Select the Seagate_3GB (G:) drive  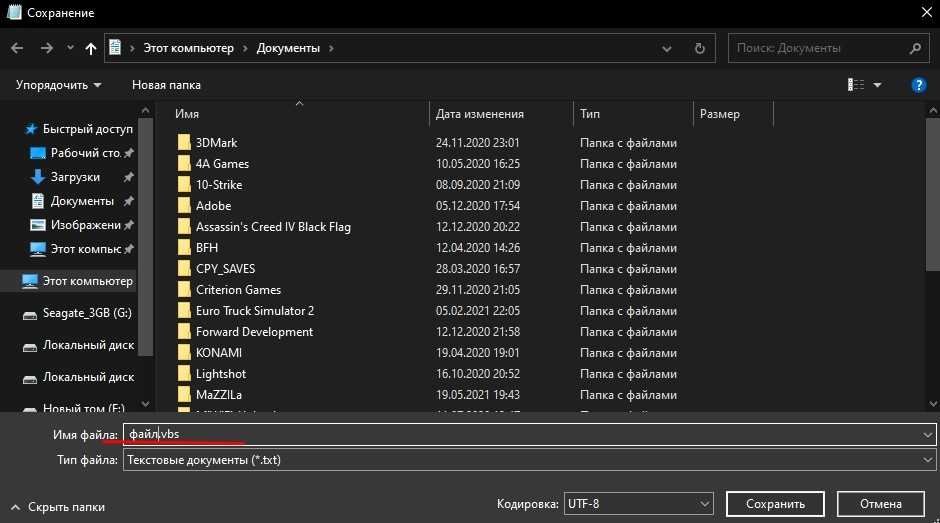pyautogui.click(x=88, y=313)
